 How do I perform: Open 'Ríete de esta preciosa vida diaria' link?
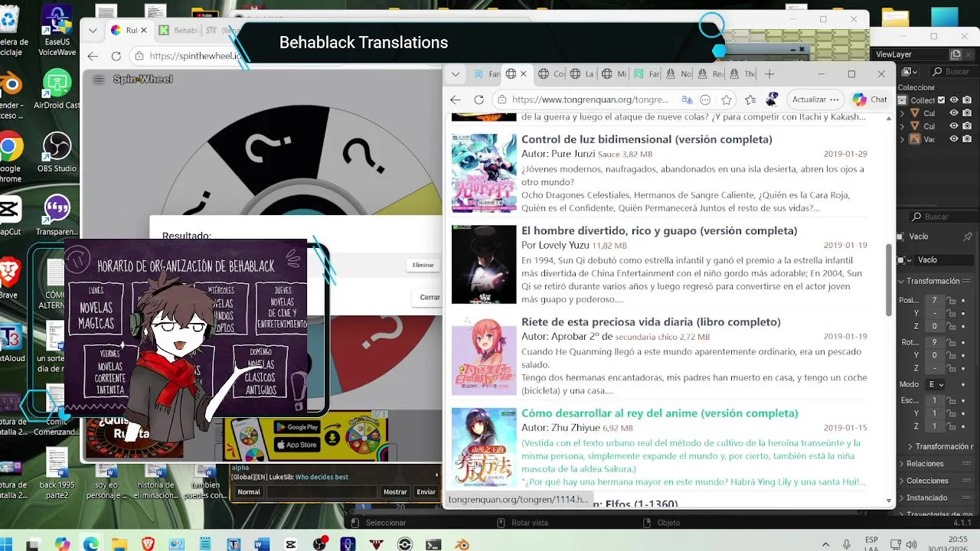(x=651, y=321)
